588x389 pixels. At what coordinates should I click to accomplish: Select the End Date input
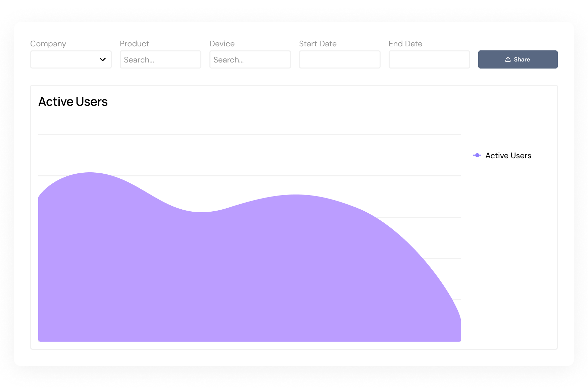tap(429, 59)
